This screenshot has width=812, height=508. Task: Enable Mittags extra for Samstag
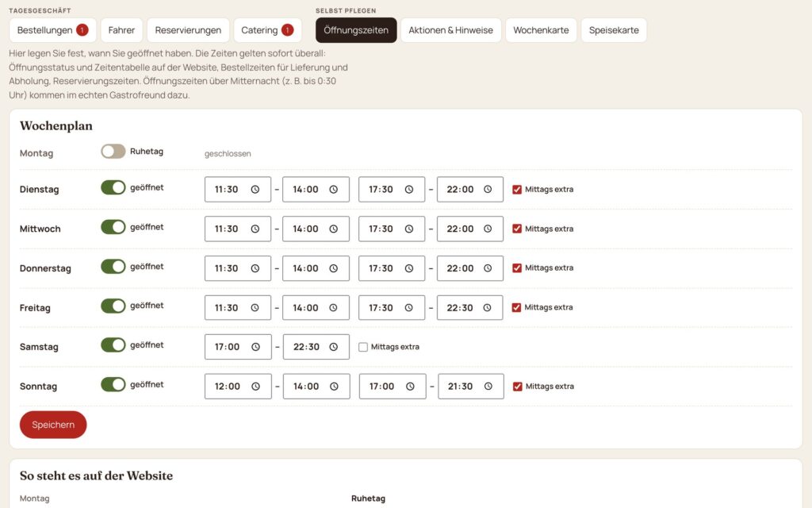(x=363, y=348)
